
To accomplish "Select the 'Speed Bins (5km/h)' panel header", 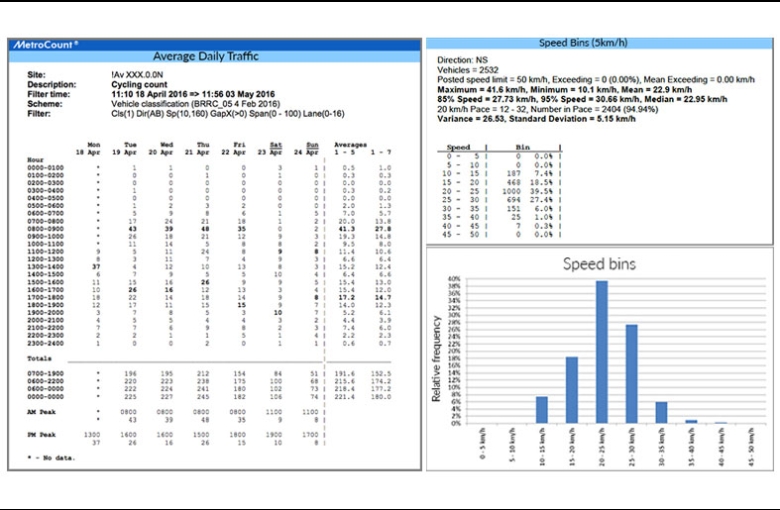I will click(x=583, y=43).
